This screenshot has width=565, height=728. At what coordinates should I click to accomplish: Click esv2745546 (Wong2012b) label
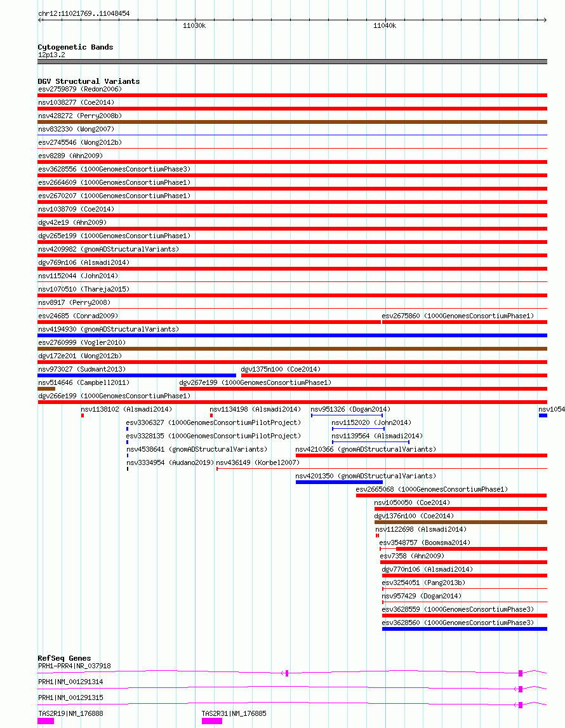80,142
